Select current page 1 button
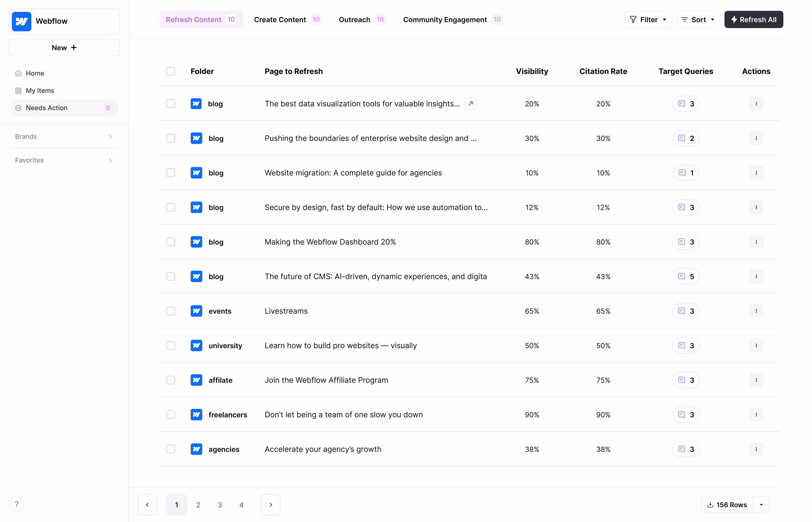Screen dimensions: 812x522 pos(176,505)
